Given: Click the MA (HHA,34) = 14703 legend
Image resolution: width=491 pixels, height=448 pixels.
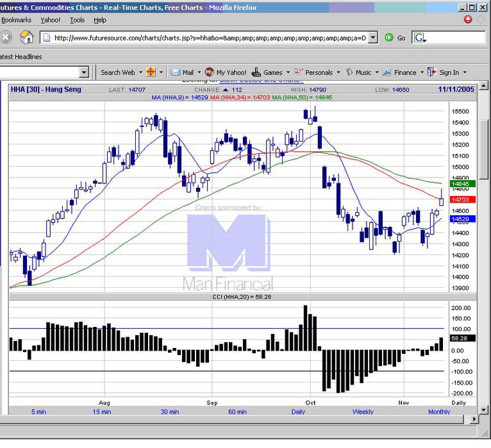Looking at the screenshot, I should coord(240,97).
